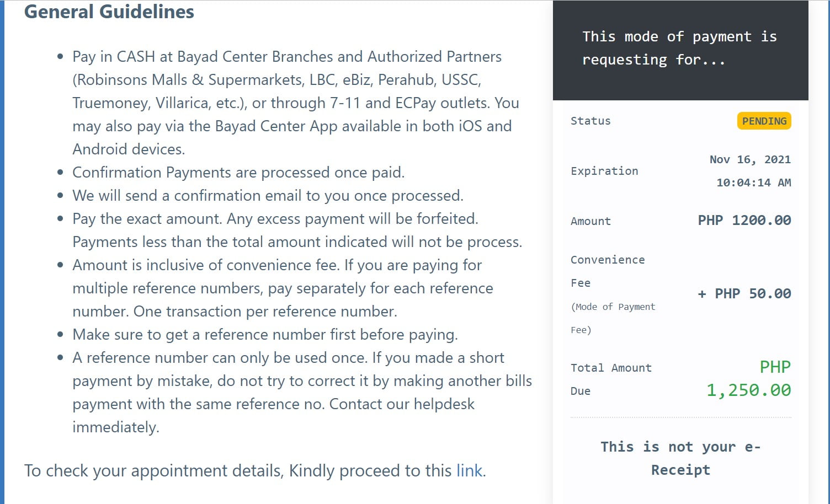Image resolution: width=830 pixels, height=504 pixels.
Task: Click the yellow PENDING status badge
Action: [764, 121]
